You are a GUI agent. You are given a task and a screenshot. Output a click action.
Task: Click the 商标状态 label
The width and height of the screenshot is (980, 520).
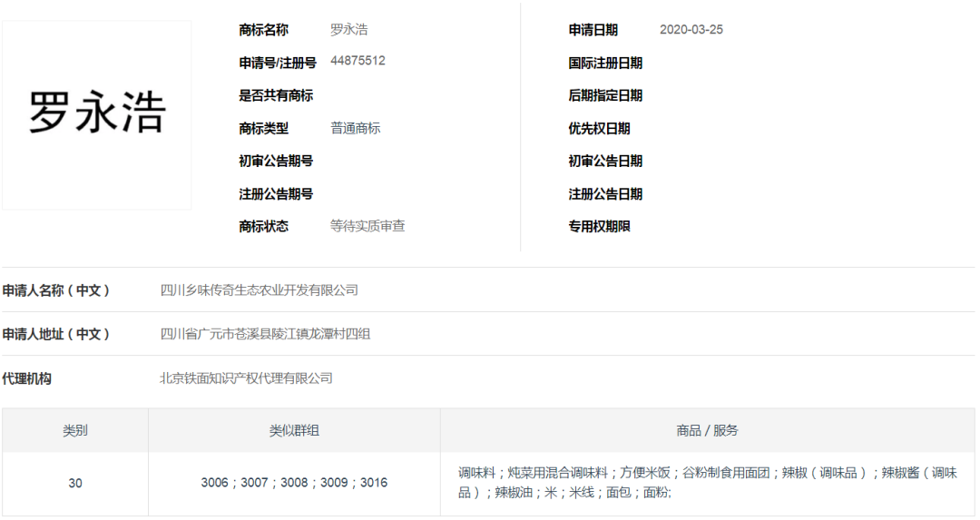[x=263, y=226]
